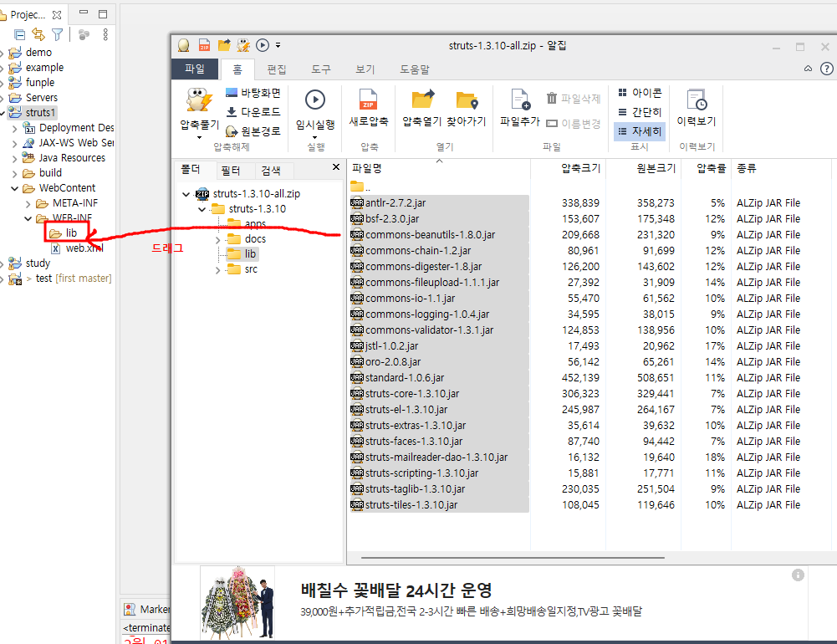This screenshot has width=837, height=644.
Task: Extract to 원본경로 original path
Action: pos(253,131)
